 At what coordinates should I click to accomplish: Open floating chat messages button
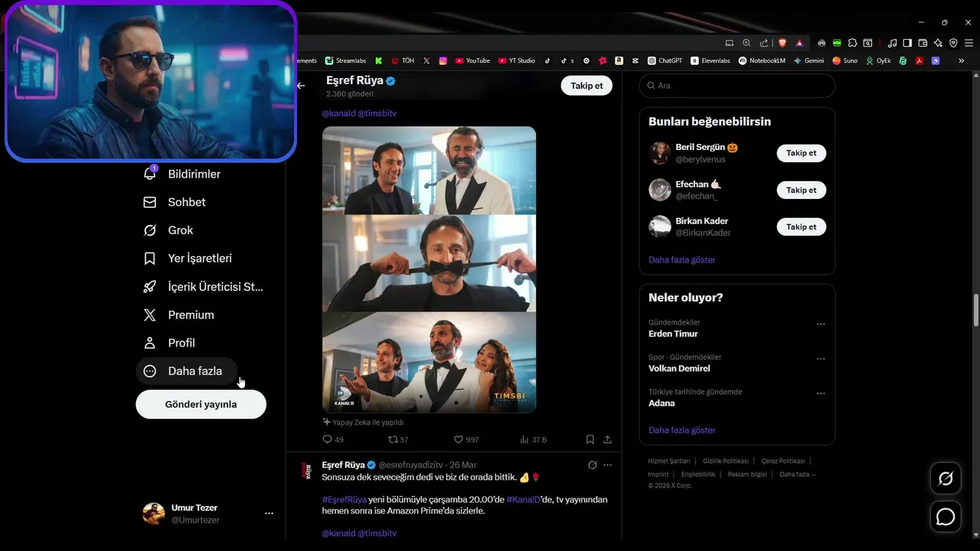click(x=946, y=517)
